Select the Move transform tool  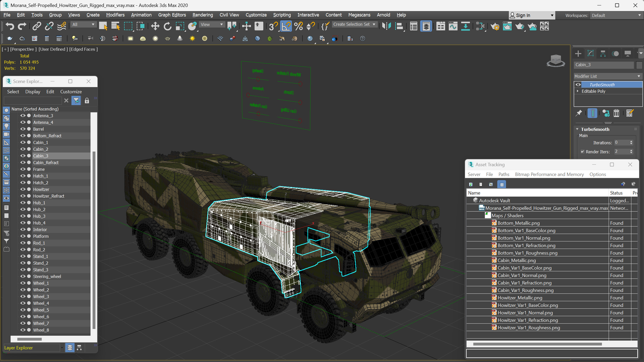point(155,26)
